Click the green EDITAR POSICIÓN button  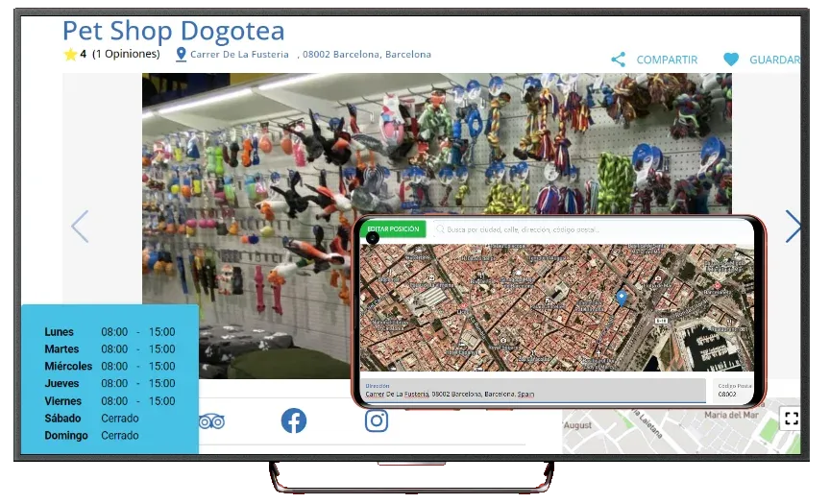pos(393,228)
